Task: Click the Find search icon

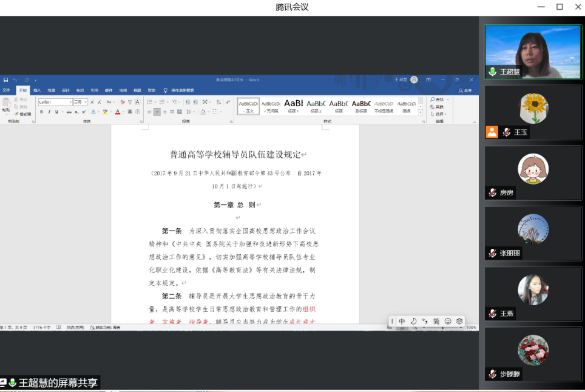Action: (433, 100)
